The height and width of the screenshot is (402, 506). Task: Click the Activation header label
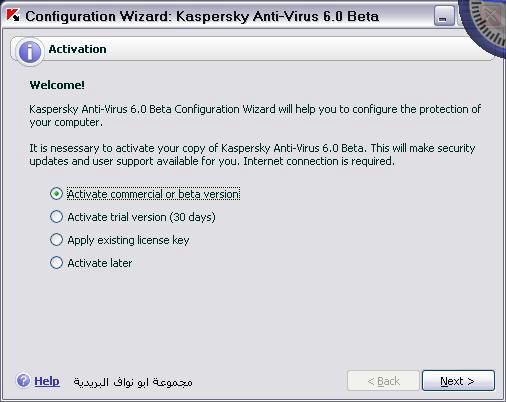point(78,49)
